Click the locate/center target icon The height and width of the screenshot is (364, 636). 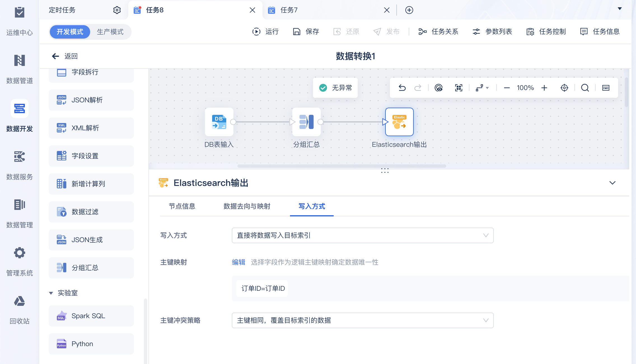tap(564, 88)
